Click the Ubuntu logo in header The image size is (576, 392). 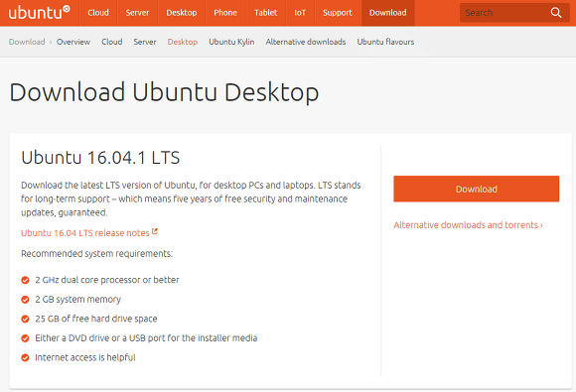[x=39, y=13]
